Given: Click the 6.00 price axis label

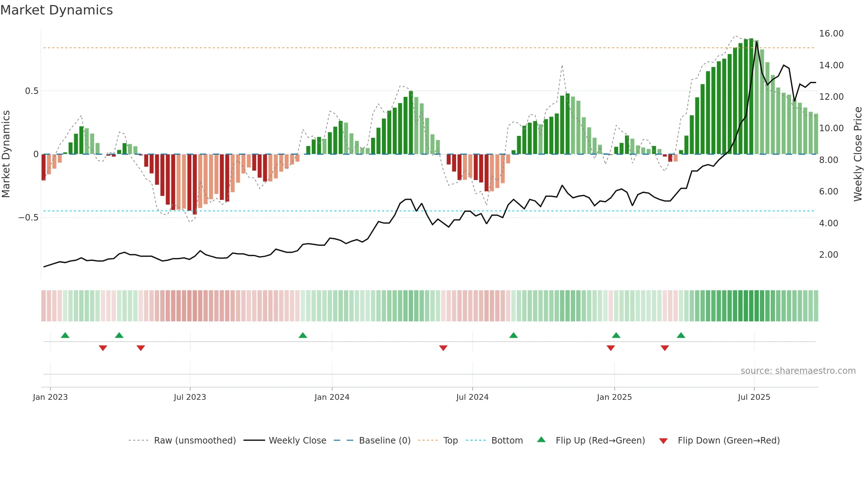Looking at the screenshot, I should tap(829, 192).
